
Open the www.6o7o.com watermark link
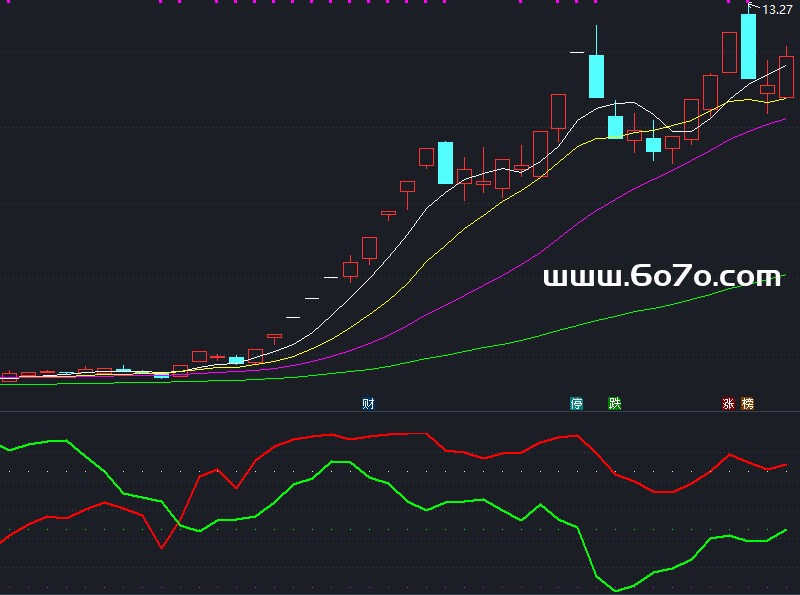[x=661, y=276]
